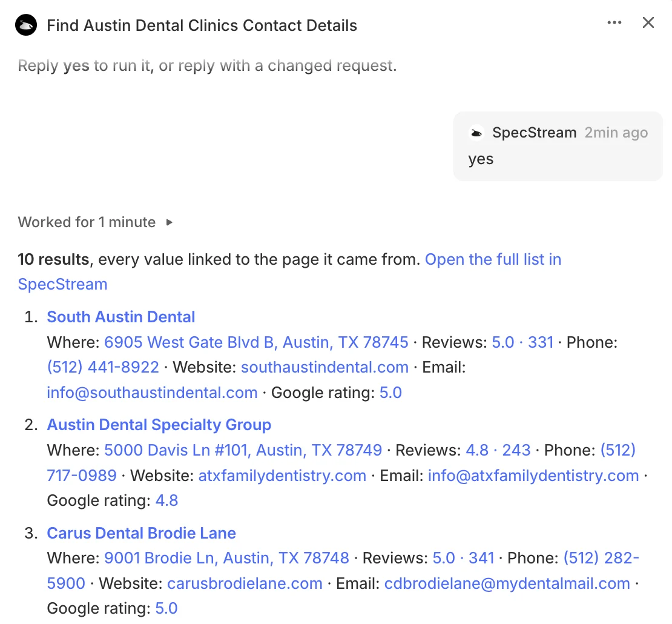Click the yes message text in bubble
This screenshot has width=672, height=624.
(x=481, y=159)
